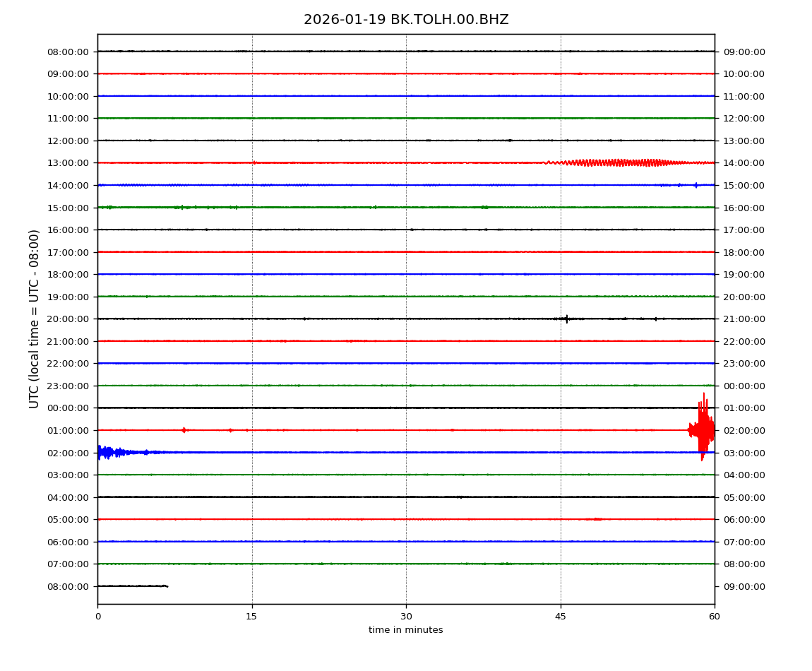Viewport: 812px width, 671px height.
Task: Click the x-axis tick label 60
Action: pyautogui.click(x=715, y=617)
